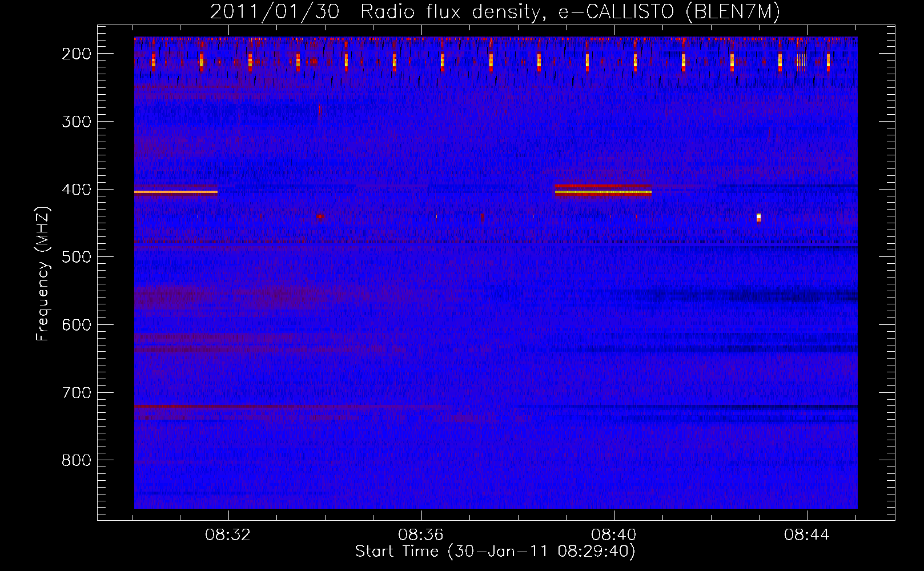This screenshot has height=571, width=924.
Task: Click the 08:36 time tick label
Action: pos(421,535)
